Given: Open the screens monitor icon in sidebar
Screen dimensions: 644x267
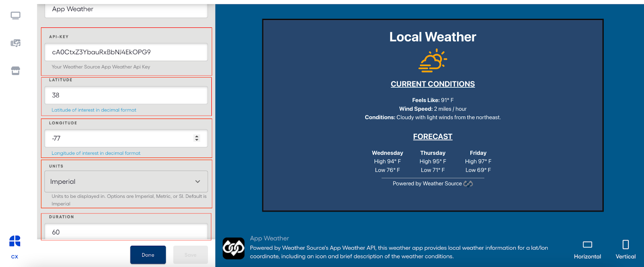Looking at the screenshot, I should (x=15, y=16).
